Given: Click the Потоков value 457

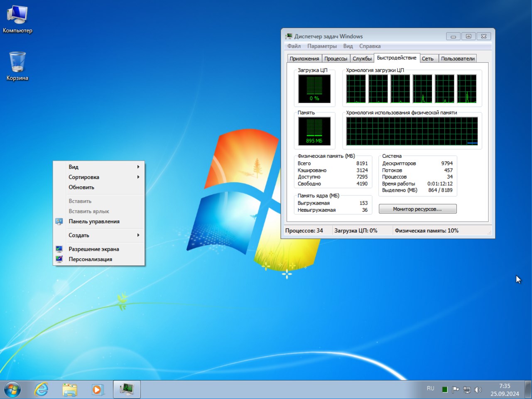Looking at the screenshot, I should (x=449, y=170).
